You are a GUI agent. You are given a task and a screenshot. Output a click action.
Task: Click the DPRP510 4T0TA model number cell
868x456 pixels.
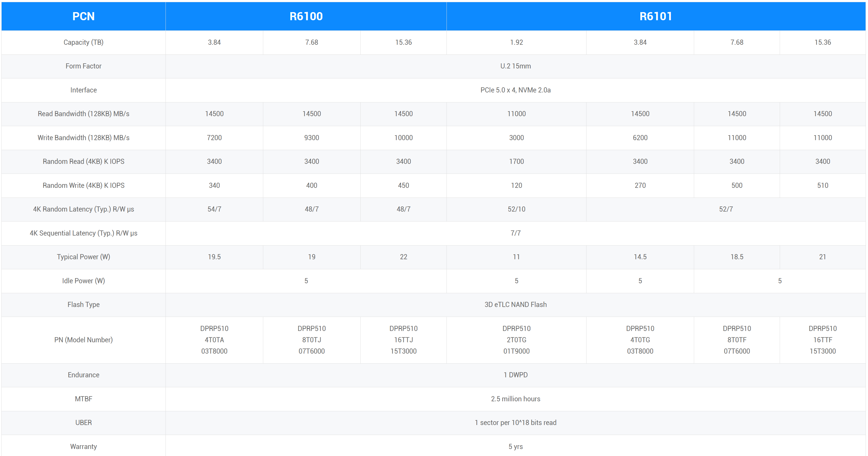[x=214, y=340]
